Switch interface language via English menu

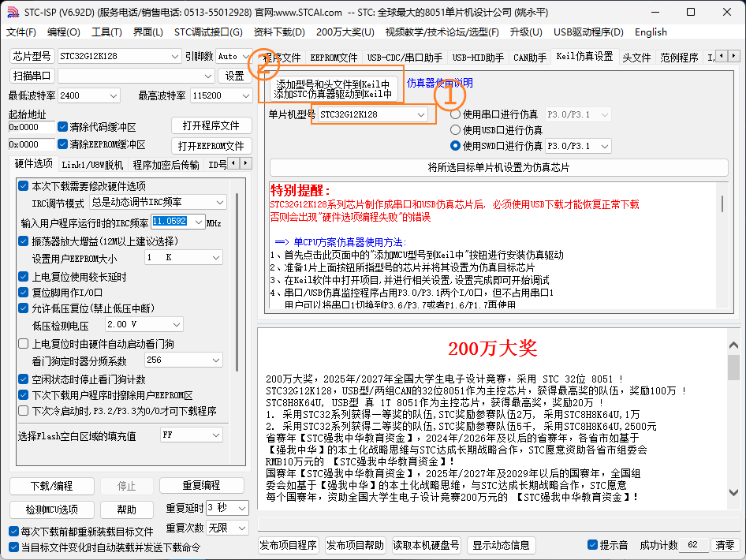651,32
